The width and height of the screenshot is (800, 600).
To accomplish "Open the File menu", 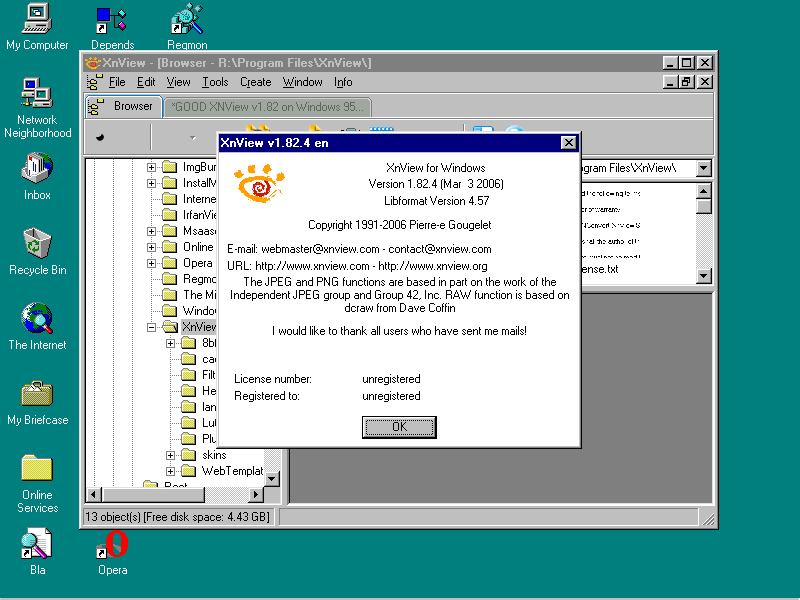I will coord(117,82).
